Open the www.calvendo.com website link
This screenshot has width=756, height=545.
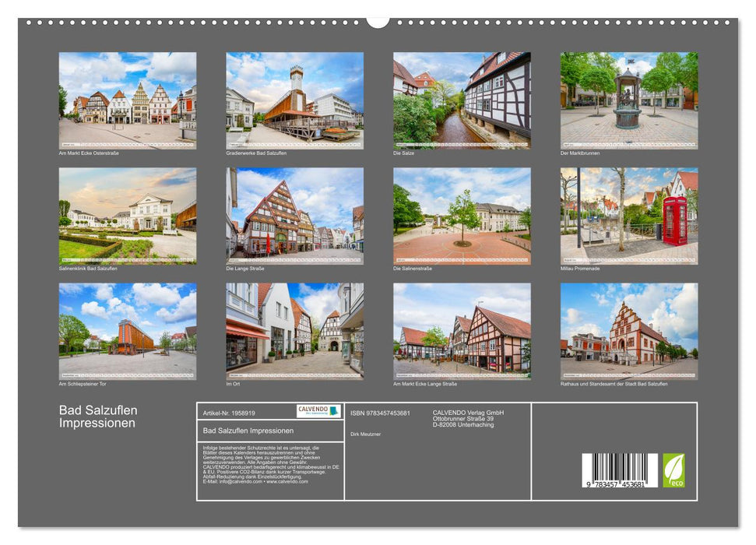pyautogui.click(x=288, y=483)
